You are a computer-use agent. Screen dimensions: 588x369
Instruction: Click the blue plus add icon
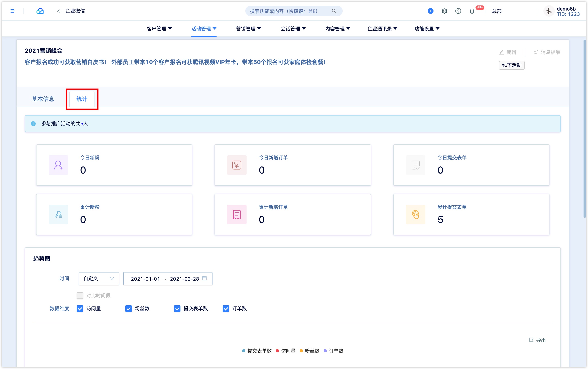[x=430, y=11]
